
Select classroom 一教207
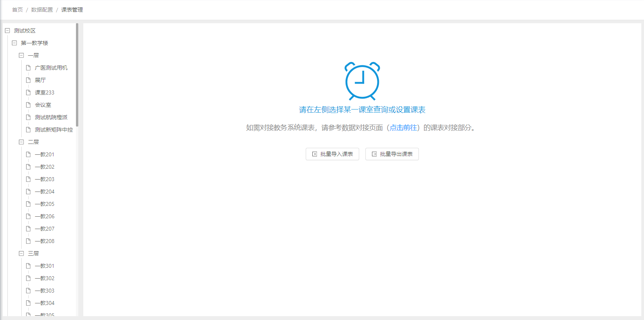[x=45, y=229]
